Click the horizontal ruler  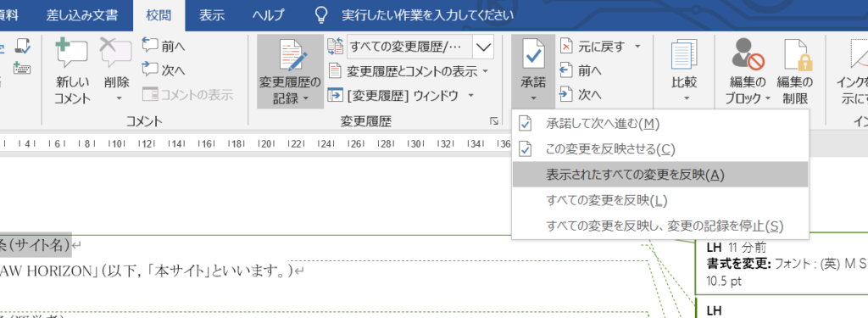point(255,144)
